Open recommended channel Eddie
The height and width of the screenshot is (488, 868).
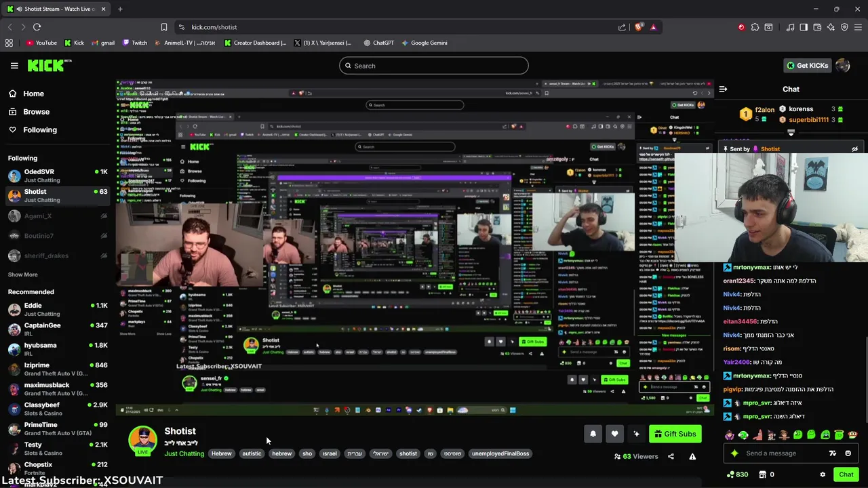57,309
